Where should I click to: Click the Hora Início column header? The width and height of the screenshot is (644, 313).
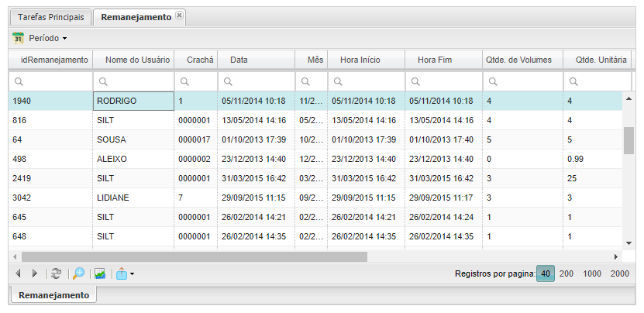(367, 60)
